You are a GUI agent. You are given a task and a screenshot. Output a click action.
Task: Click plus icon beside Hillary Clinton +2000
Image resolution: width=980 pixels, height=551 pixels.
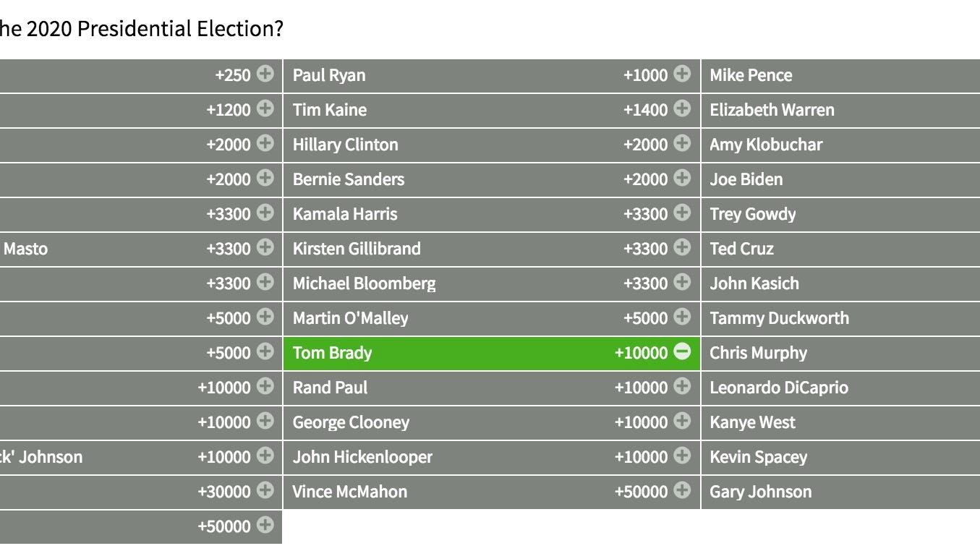[682, 143]
